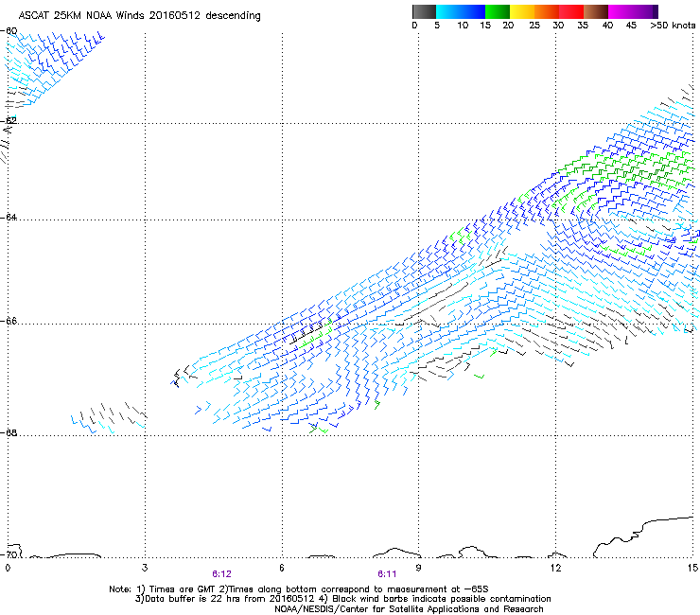The width and height of the screenshot is (700, 615).
Task: Click the '>50 knots' legend label
Action: point(673,26)
